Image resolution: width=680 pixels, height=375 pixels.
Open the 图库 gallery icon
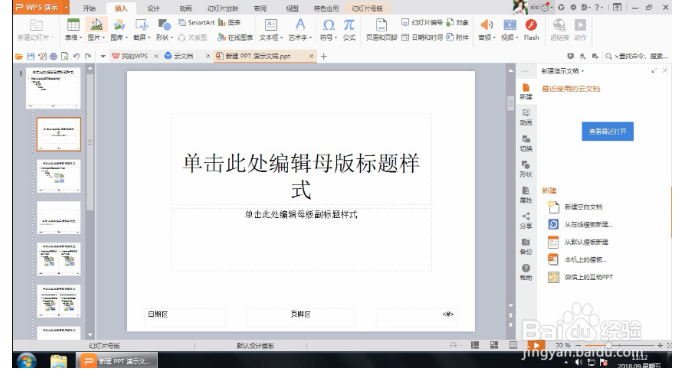click(118, 25)
